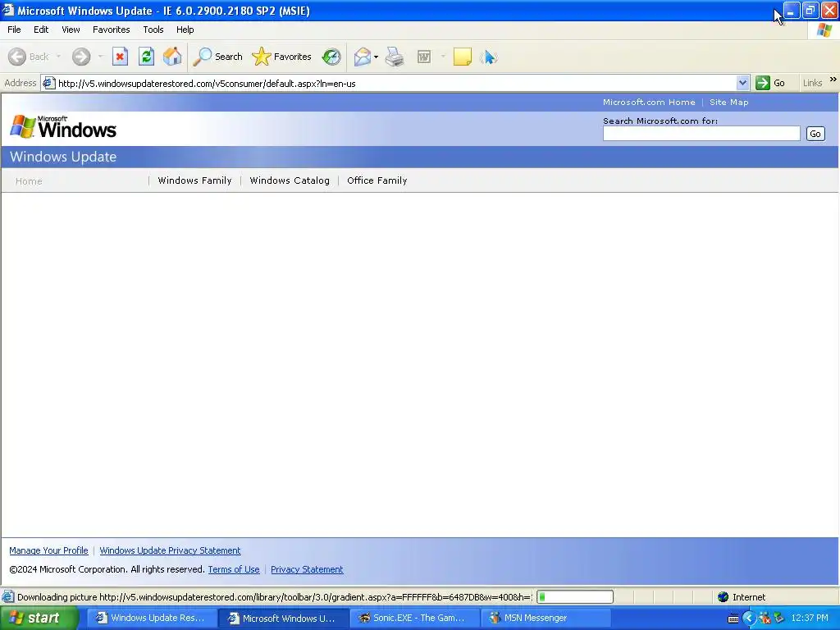Open the Edit button dropdown arrow
The image size is (840, 630).
tap(443, 57)
